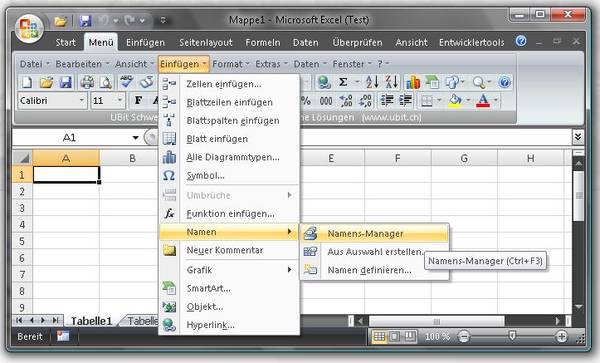Choose Alle Diagrammtypen... menu entry
This screenshot has height=363, width=600.
point(229,157)
